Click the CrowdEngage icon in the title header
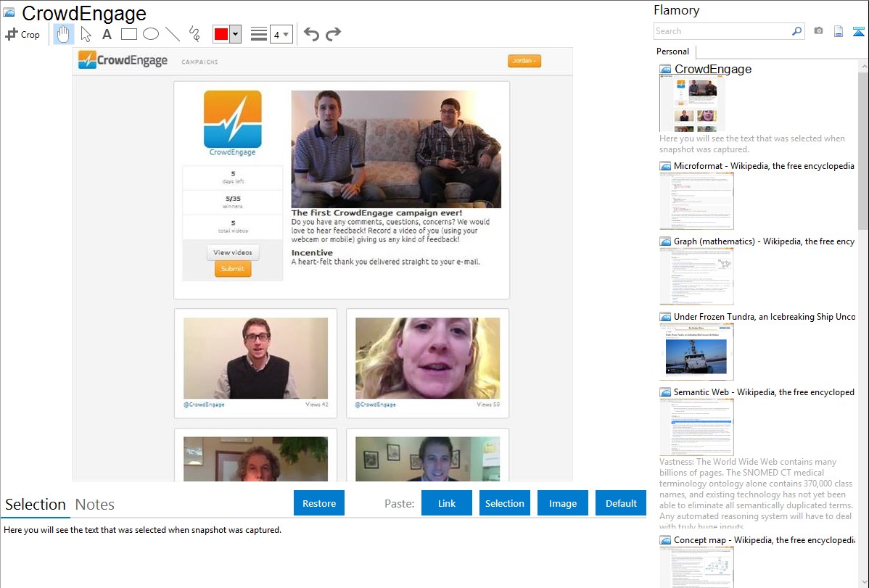 pos(9,12)
